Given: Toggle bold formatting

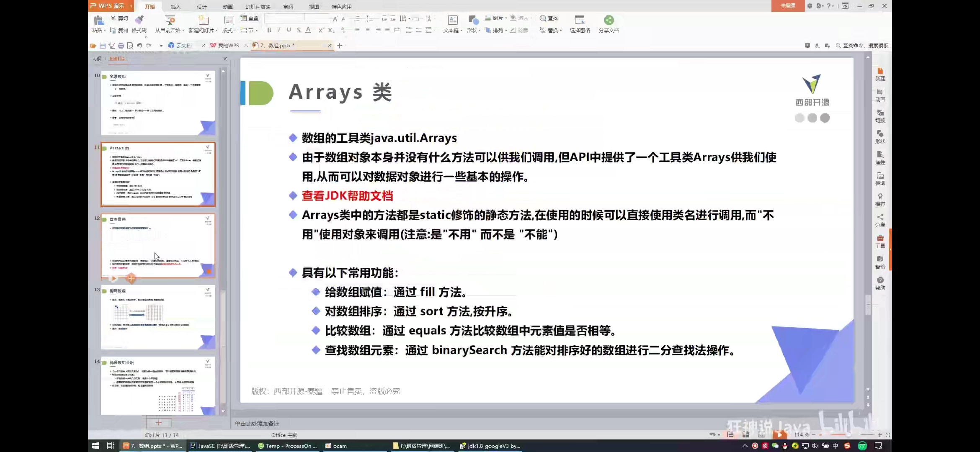Looking at the screenshot, I should 269,30.
